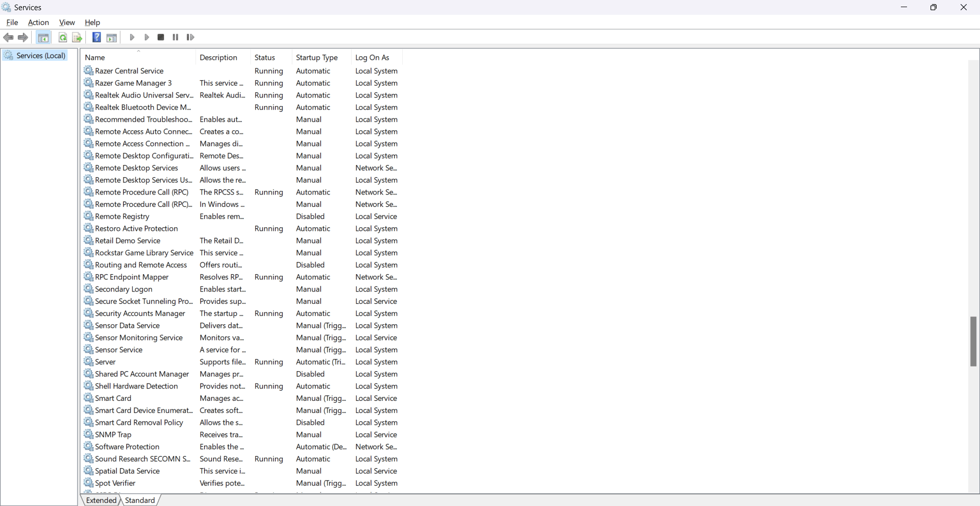The image size is (980, 506).
Task: Click gear icon beside Sensor Service
Action: point(89,349)
